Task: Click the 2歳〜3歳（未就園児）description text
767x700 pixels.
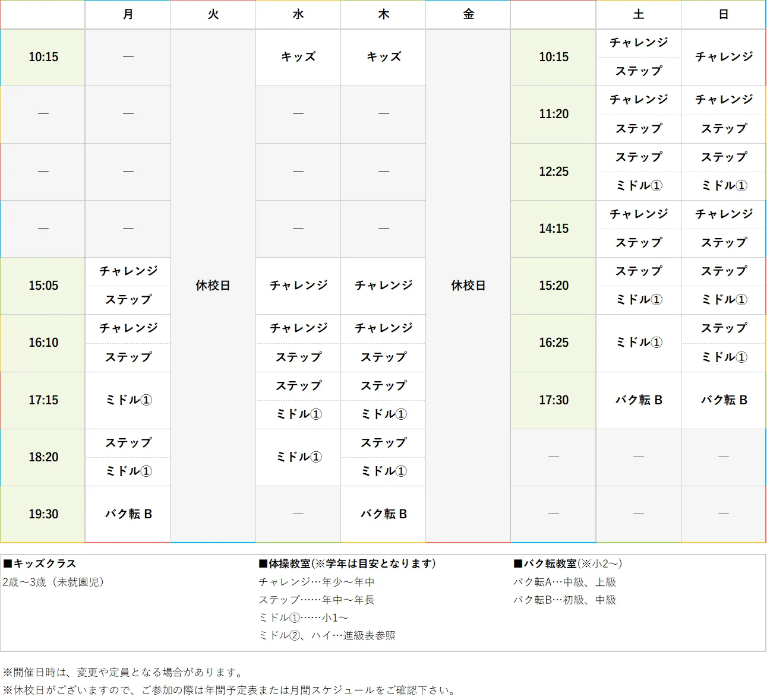Action: click(53, 582)
